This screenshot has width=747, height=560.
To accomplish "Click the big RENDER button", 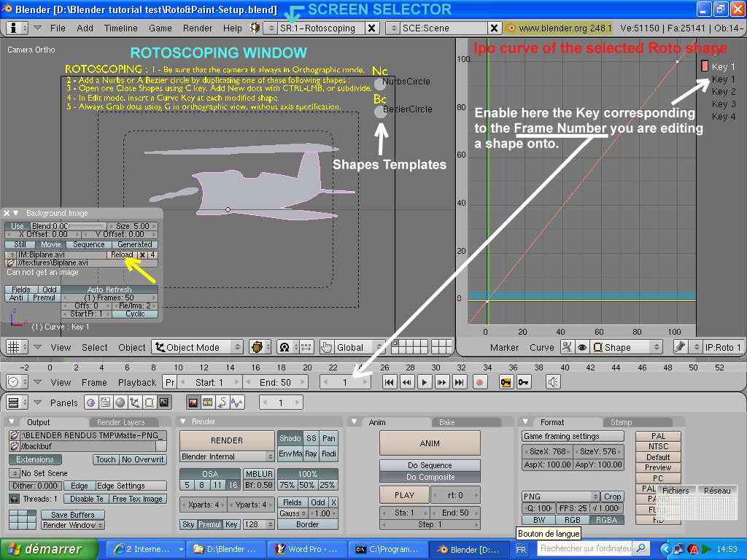I will [227, 440].
